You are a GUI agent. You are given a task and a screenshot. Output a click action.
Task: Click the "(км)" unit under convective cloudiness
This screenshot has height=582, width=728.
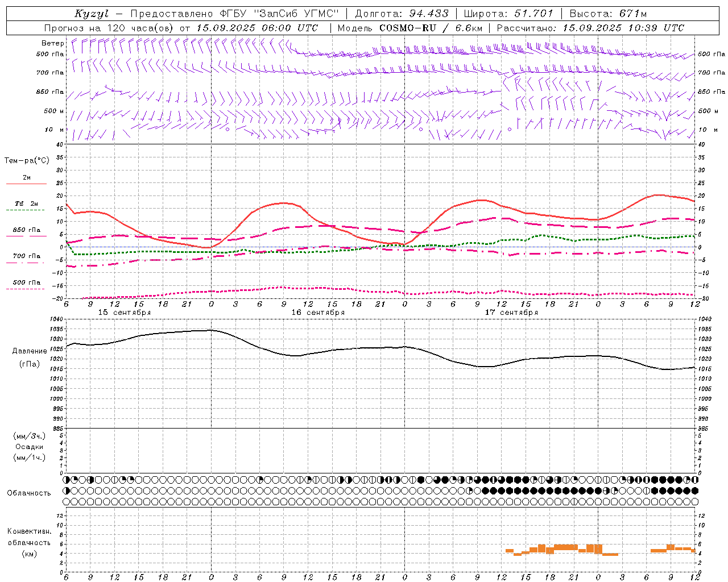(x=30, y=554)
